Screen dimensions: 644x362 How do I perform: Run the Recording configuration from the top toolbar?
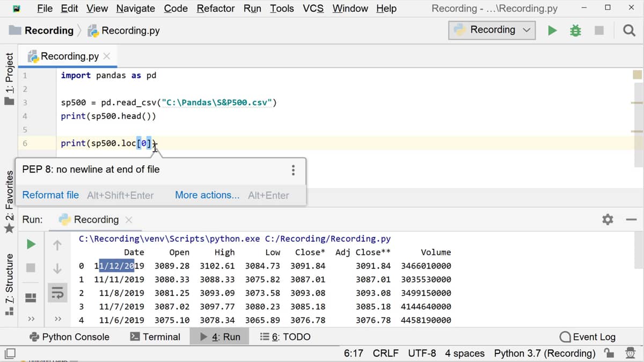click(x=552, y=31)
